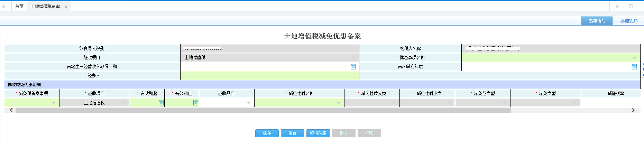Open the detail row 征收项目 土地增值税 dropdown
The image size is (644, 149).
[x=124, y=103]
